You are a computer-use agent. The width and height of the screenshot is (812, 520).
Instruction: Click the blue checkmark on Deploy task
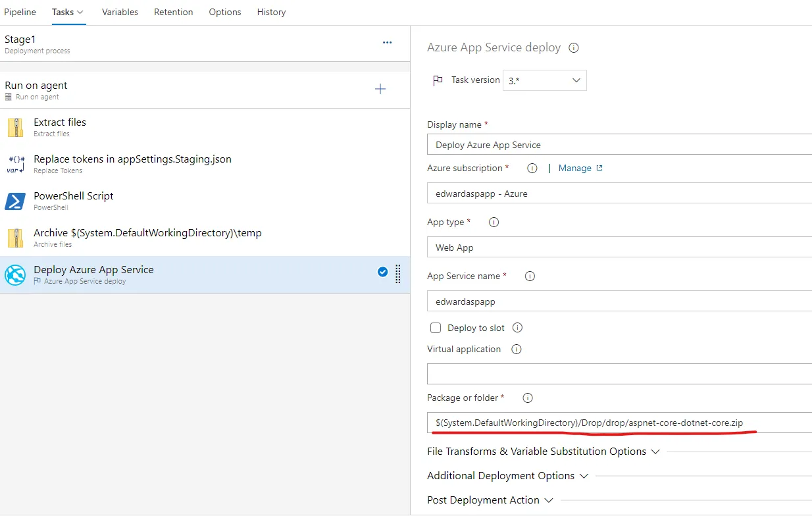(382, 272)
